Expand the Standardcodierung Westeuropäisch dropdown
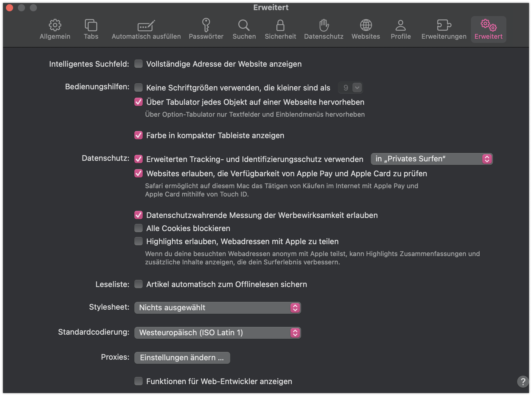532x396 pixels. [218, 333]
